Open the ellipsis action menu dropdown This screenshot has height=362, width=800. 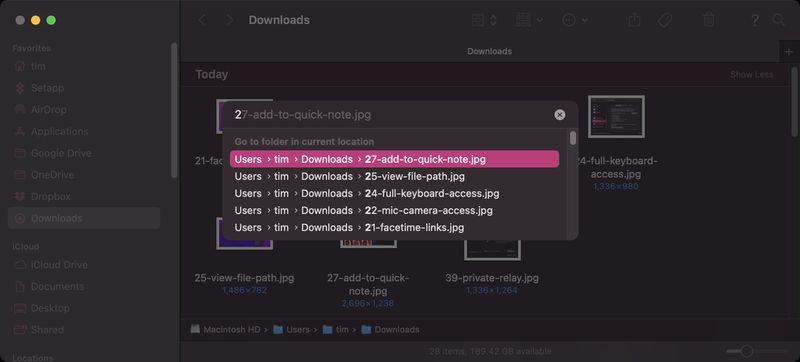coord(575,20)
